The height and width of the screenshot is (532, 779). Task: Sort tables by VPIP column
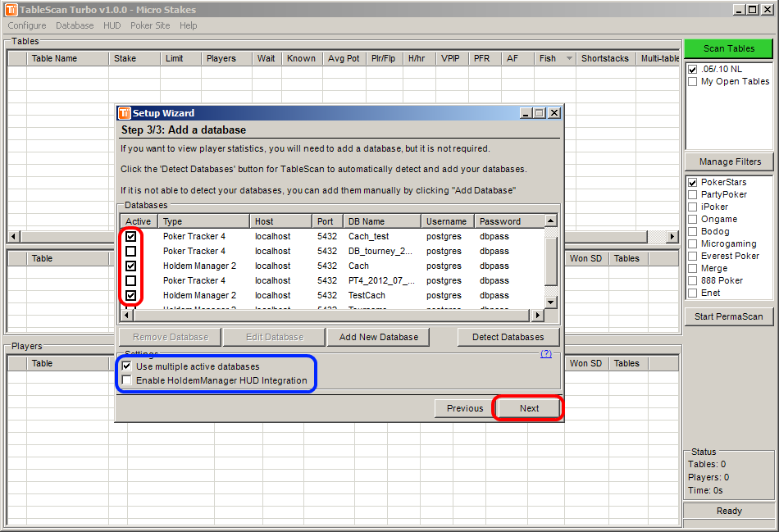(x=452, y=59)
